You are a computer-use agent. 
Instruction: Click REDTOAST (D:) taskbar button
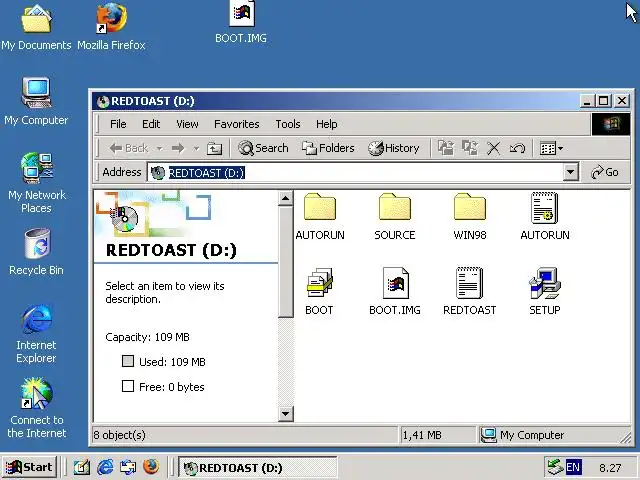pos(258,467)
